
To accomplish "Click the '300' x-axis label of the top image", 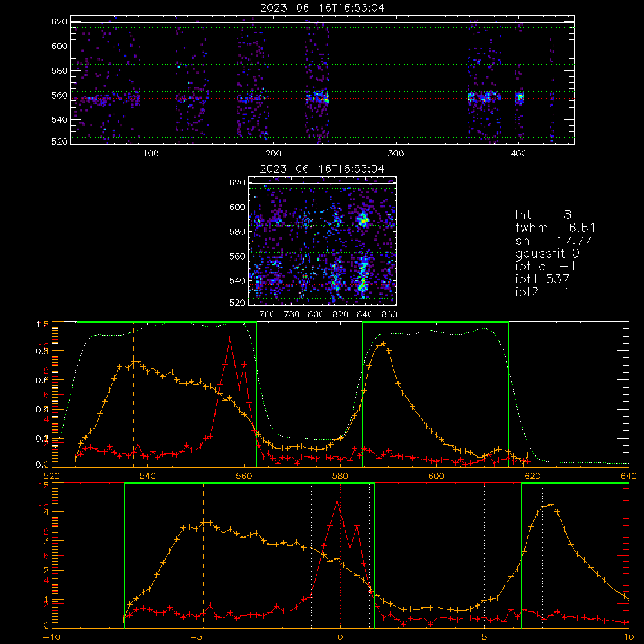I will point(396,154).
